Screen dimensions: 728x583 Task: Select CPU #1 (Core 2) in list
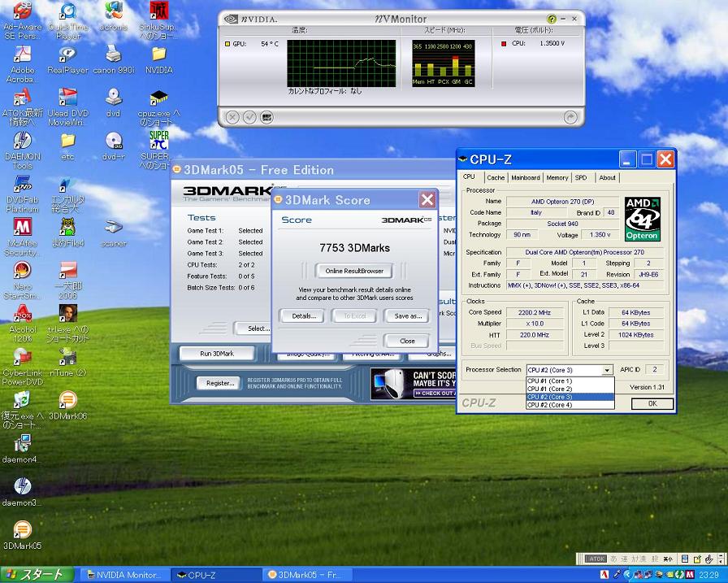tap(570, 389)
